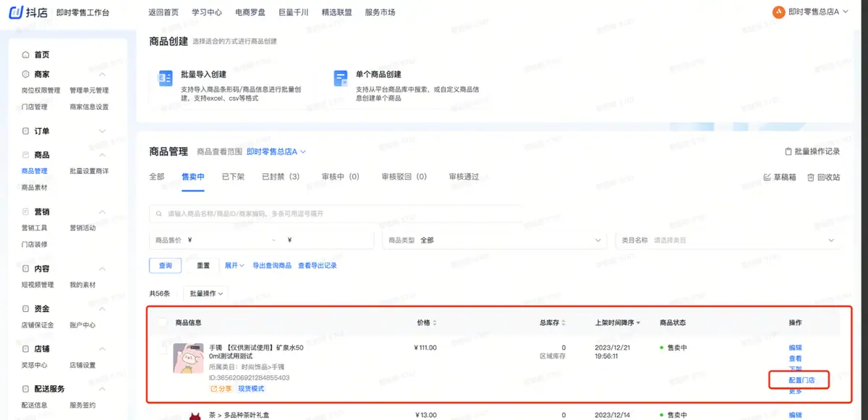Focus the product name search field

pyautogui.click(x=336, y=214)
